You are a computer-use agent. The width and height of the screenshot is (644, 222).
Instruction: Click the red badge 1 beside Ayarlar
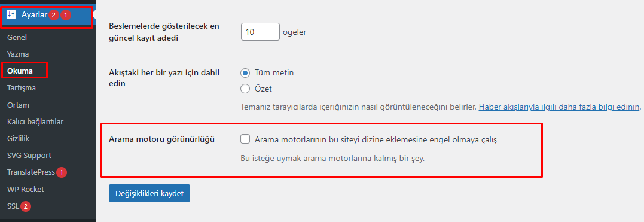(x=66, y=15)
